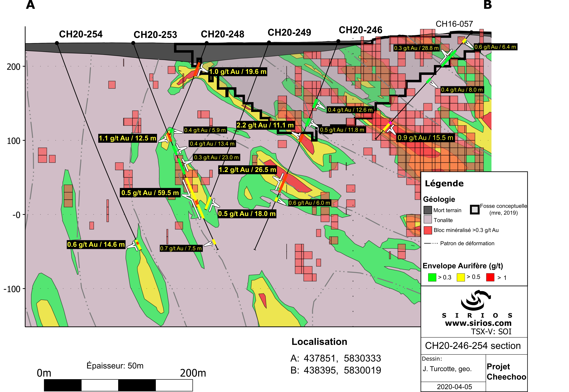Click the Mort terrain grey legend swatch
Viewport: 569px width, 392px height.
pyautogui.click(x=428, y=210)
